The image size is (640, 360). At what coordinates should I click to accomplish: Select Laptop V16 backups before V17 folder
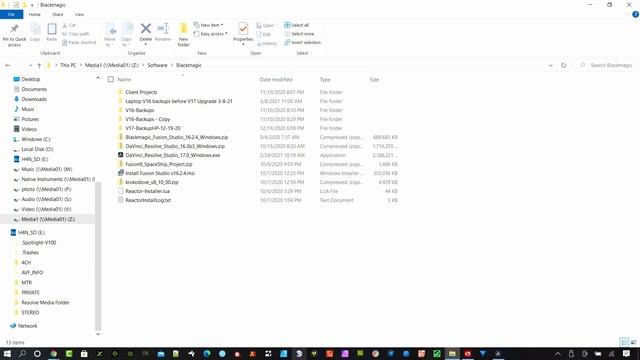179,101
